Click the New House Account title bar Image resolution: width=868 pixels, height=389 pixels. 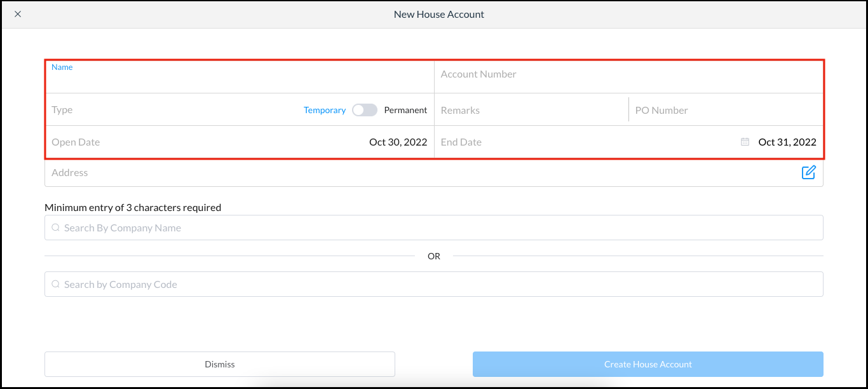tap(438, 13)
